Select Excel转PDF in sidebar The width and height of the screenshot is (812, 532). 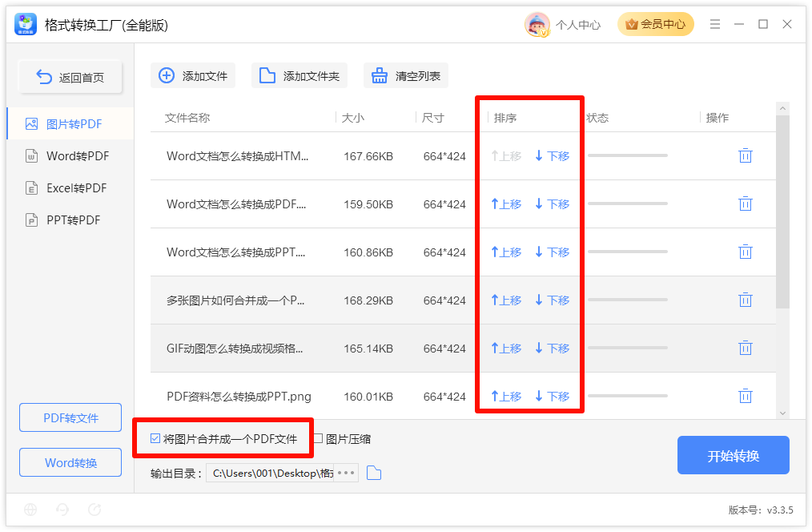tap(70, 188)
